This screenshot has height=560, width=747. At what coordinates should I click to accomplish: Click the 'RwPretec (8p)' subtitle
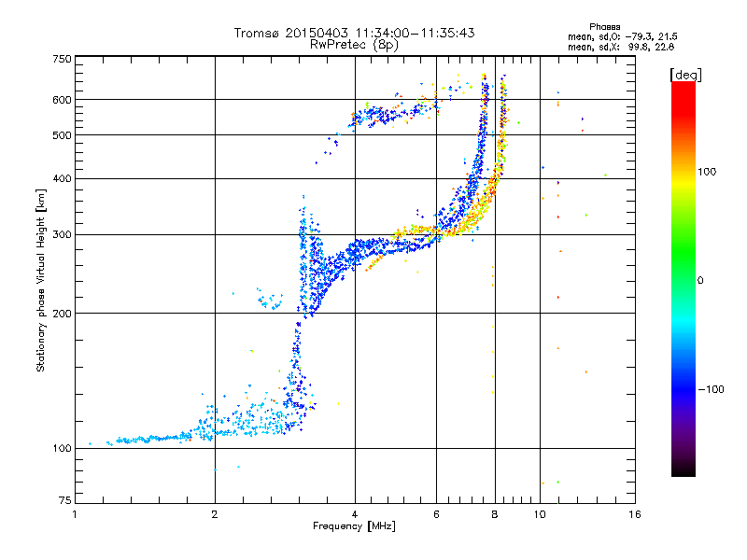coord(355,45)
